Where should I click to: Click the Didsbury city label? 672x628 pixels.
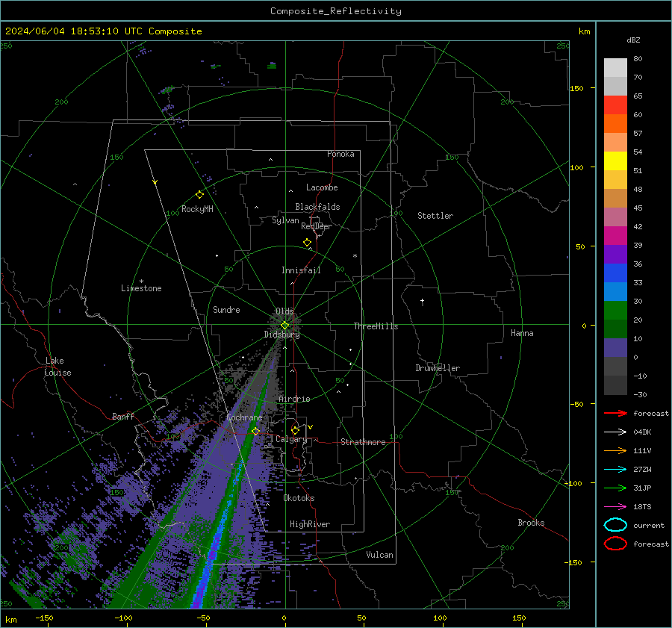pyautogui.click(x=281, y=335)
